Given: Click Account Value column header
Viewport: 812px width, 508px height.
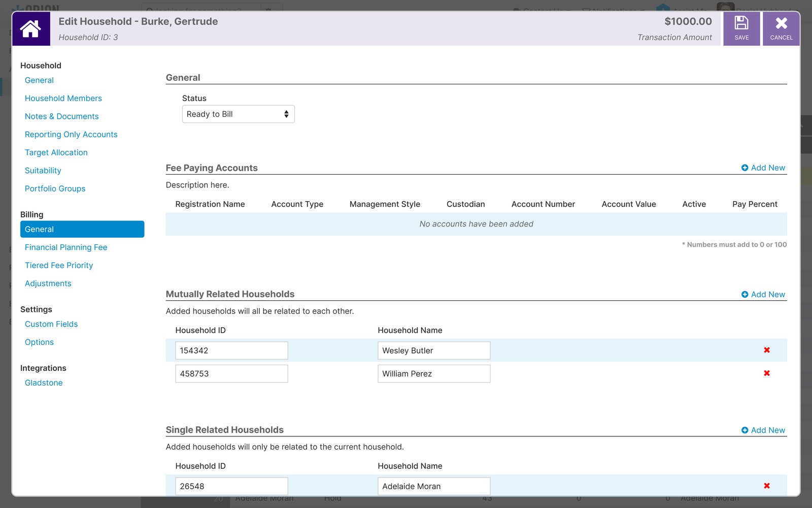Looking at the screenshot, I should pyautogui.click(x=629, y=204).
